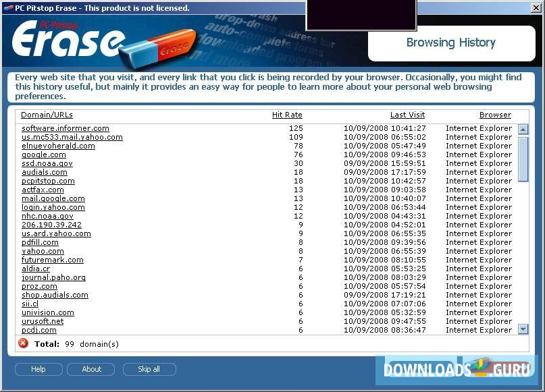
Task: Click the Browsing History heading
Action: click(x=451, y=43)
